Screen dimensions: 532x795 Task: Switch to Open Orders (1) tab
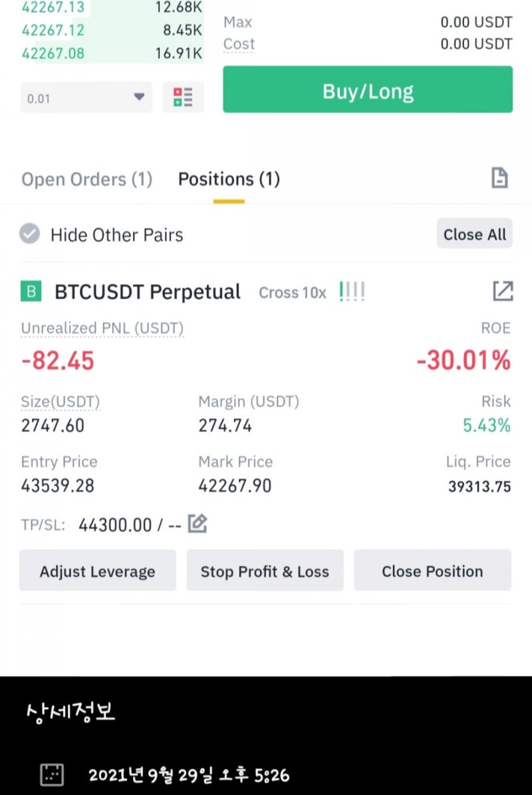87,180
